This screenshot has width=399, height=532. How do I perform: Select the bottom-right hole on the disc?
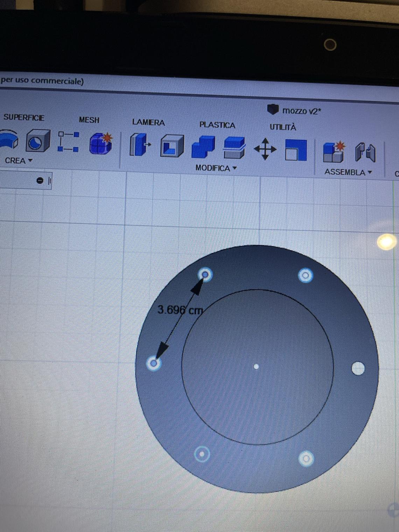coord(306,458)
